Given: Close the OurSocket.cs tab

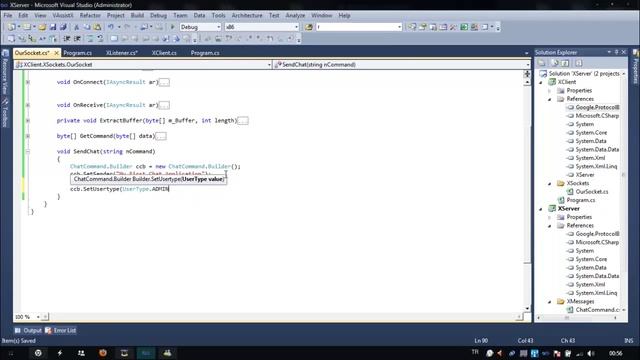Looking at the screenshot, I should click(56, 53).
